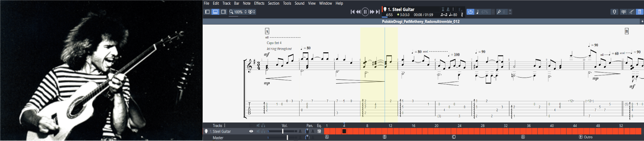Jump to the first bar

[353, 12]
